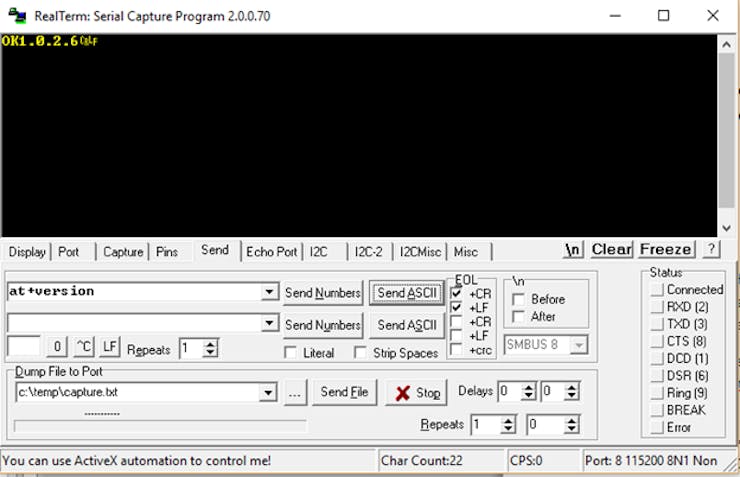Clear the terminal display
Screen dimensions: 740x477
coord(612,249)
